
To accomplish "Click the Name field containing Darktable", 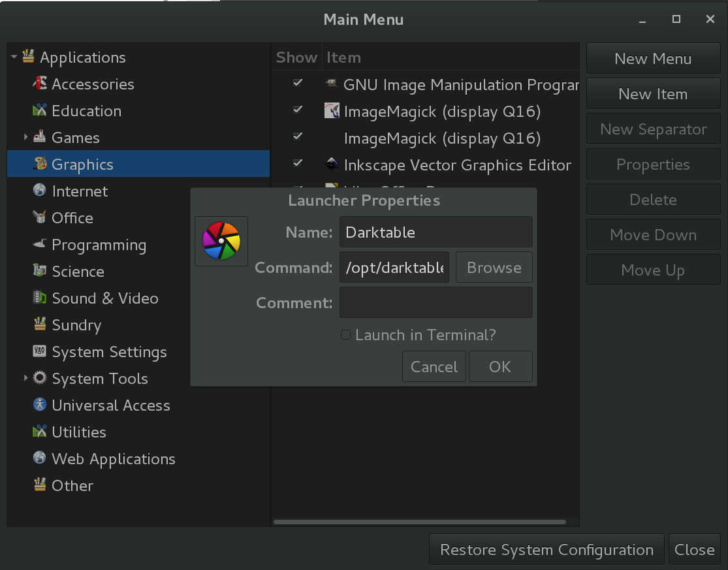I will 436,232.
